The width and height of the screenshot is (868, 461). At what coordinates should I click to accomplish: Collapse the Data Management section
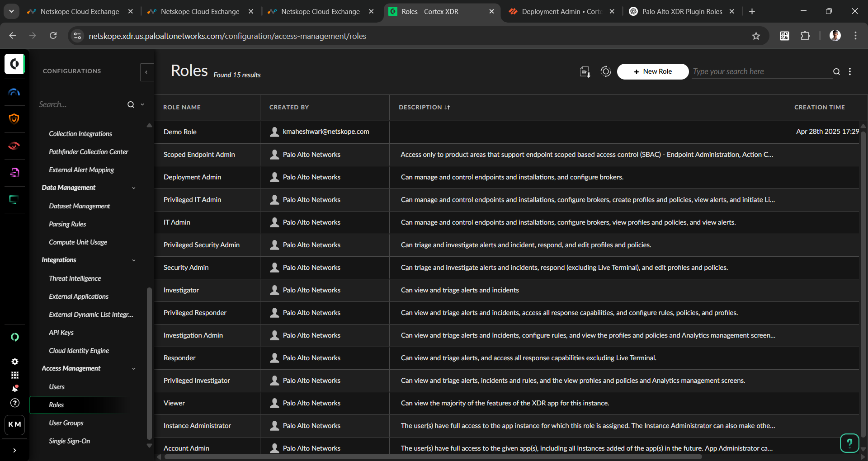pyautogui.click(x=134, y=188)
